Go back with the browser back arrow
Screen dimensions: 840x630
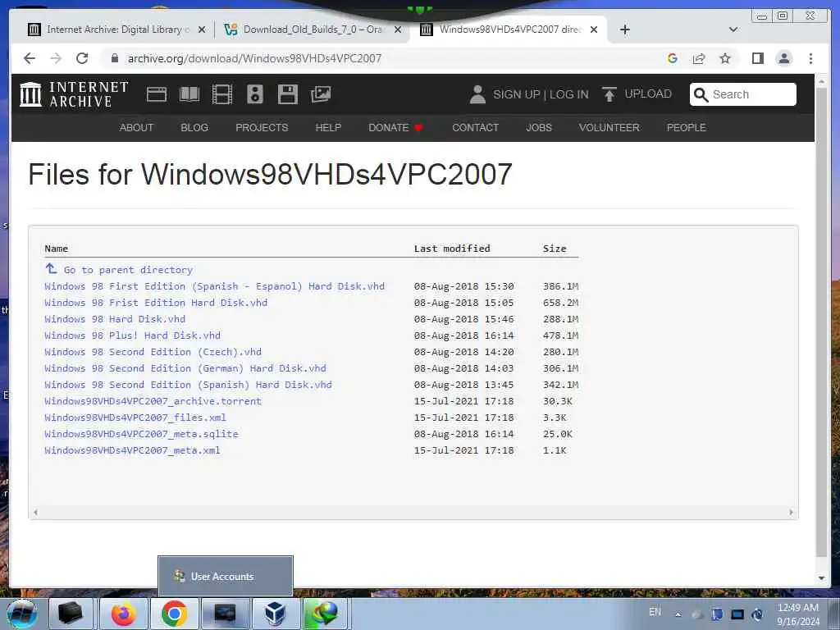(30, 58)
